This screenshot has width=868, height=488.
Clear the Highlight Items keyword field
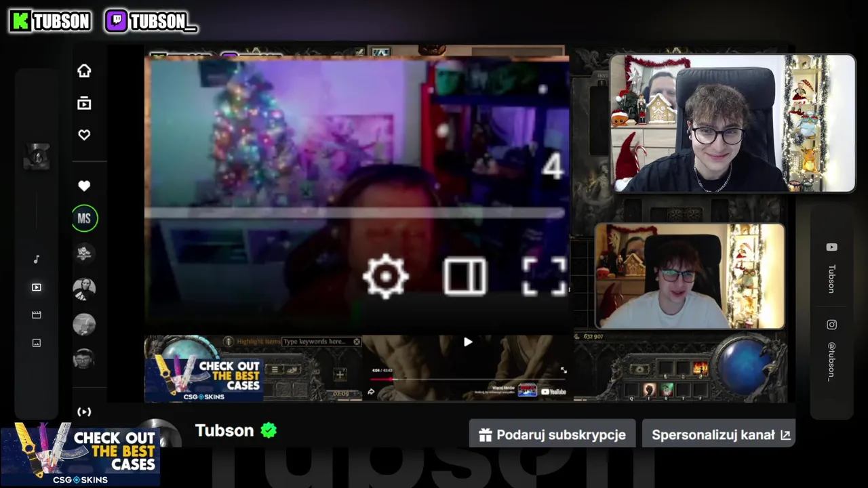click(x=357, y=342)
